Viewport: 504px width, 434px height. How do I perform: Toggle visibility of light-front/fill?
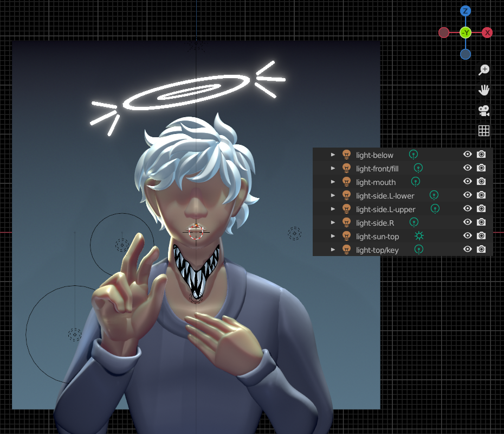[x=467, y=168]
